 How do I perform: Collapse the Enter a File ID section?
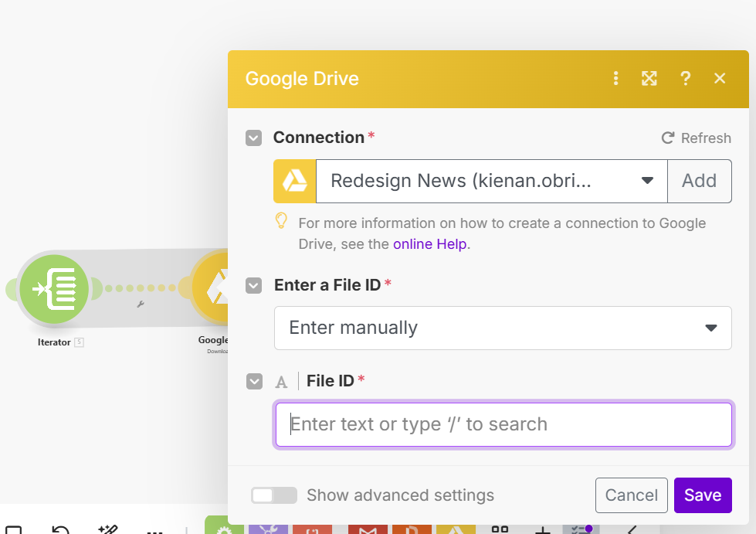point(253,286)
